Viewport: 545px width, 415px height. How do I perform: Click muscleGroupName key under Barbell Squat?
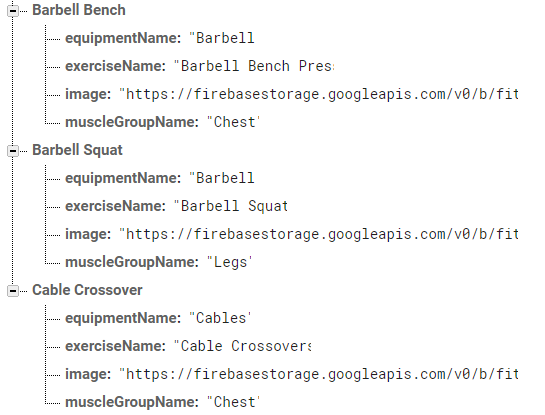click(132, 262)
